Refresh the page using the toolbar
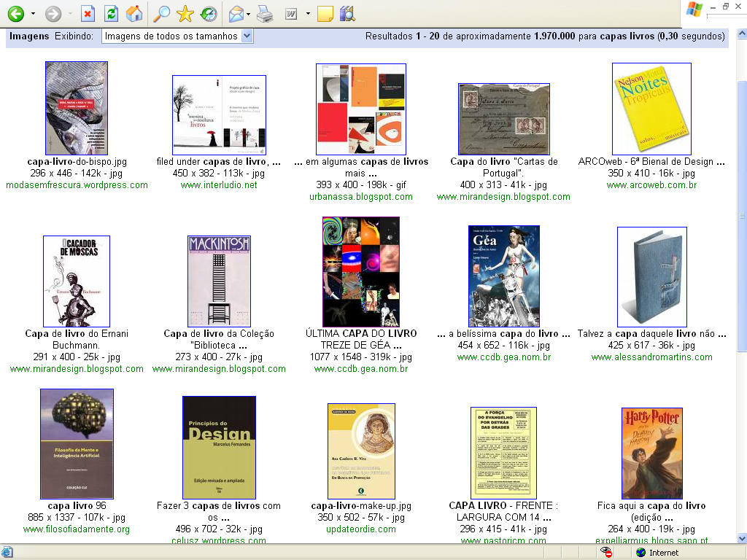Image resolution: width=747 pixels, height=560 pixels. click(110, 13)
